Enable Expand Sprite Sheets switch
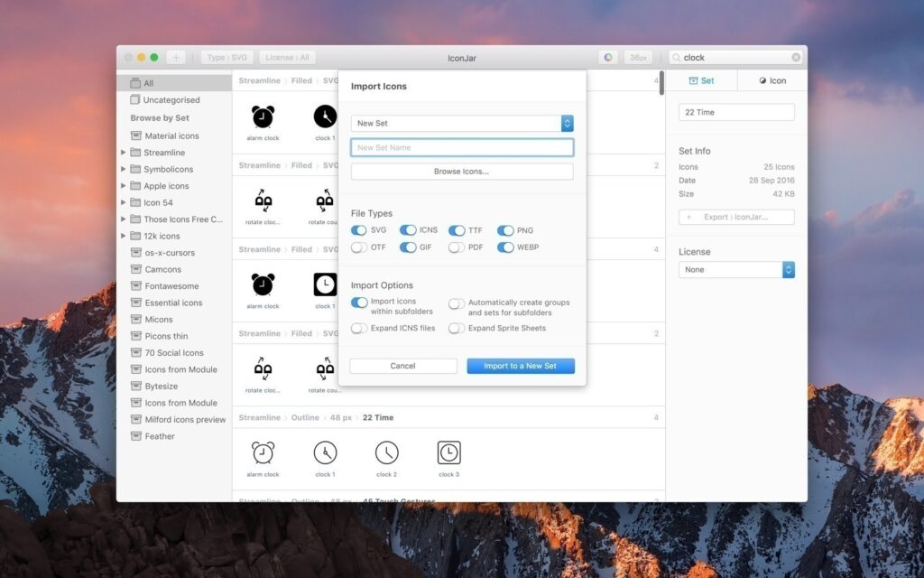924x578 pixels. [x=457, y=328]
